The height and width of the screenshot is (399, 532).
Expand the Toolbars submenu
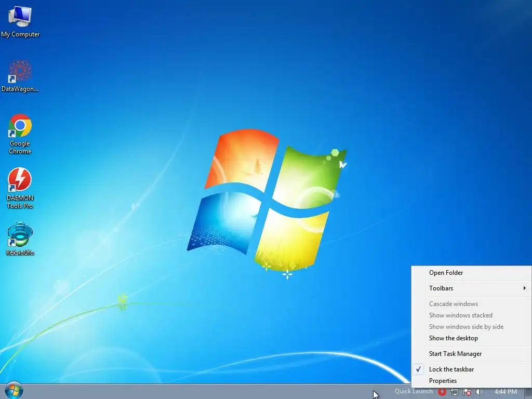click(472, 288)
